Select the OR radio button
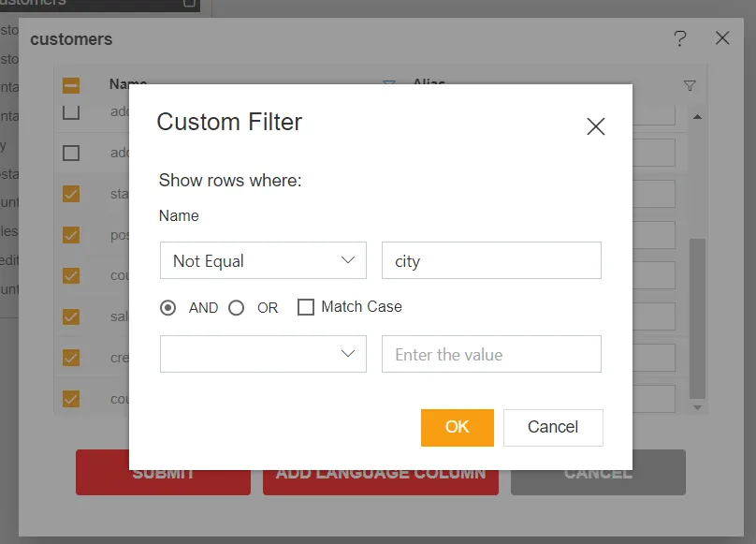 coord(237,307)
